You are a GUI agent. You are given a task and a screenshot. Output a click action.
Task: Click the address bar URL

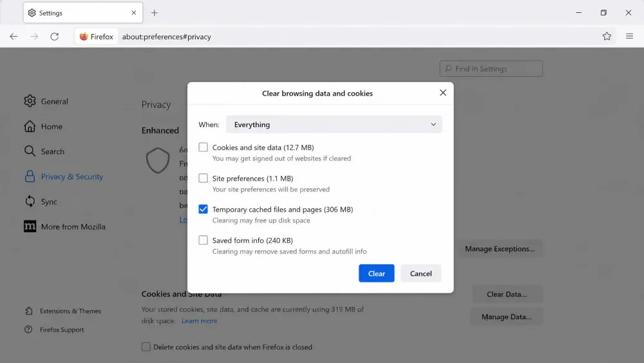click(x=166, y=37)
